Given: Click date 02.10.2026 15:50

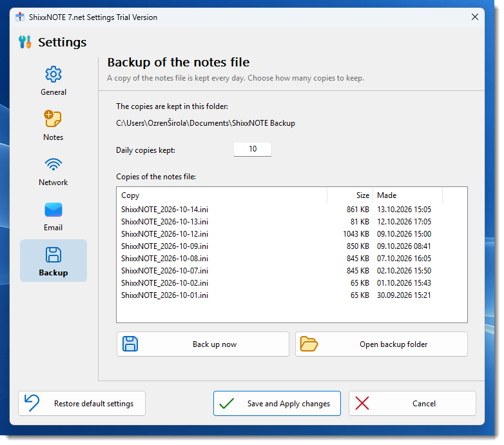Looking at the screenshot, I should point(404,270).
